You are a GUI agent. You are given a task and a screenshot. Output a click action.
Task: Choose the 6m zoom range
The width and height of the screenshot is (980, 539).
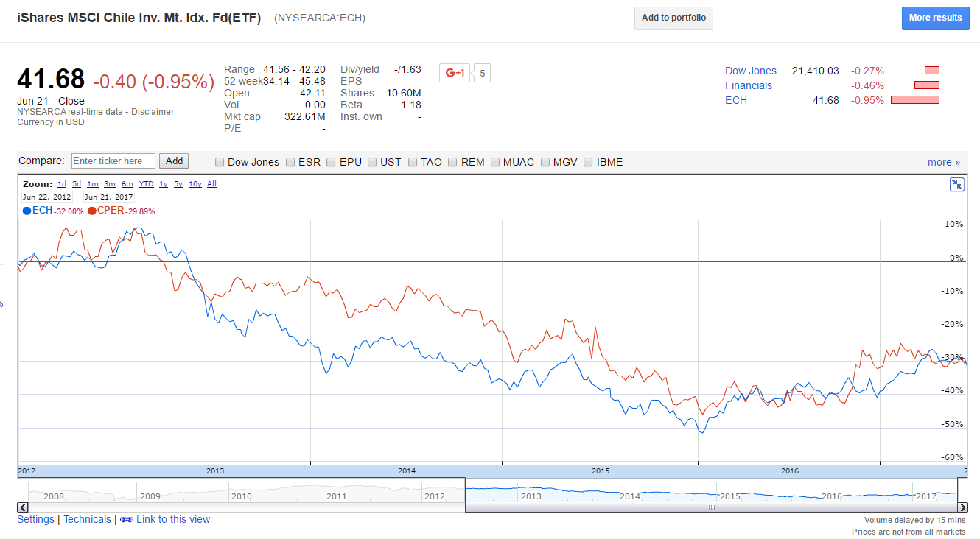point(127,184)
